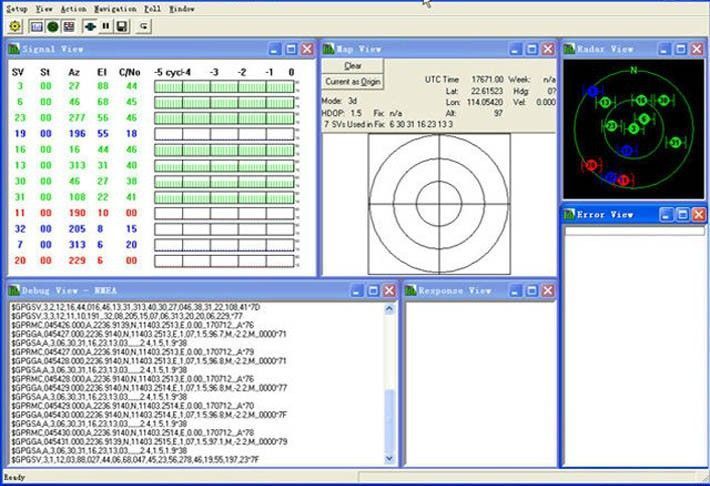Click the Mode 3d label in Map View
The height and width of the screenshot is (486, 710).
point(339,101)
